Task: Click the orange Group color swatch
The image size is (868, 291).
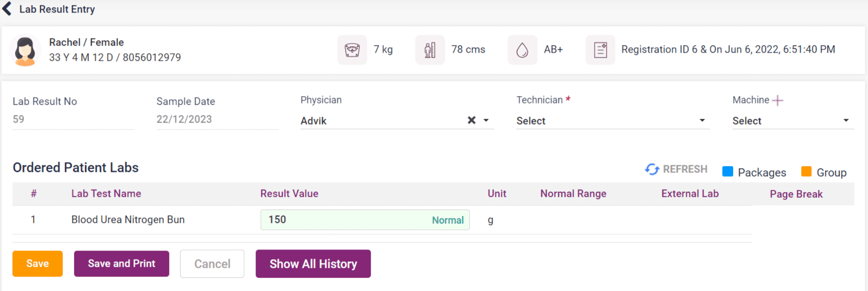Action: click(806, 172)
